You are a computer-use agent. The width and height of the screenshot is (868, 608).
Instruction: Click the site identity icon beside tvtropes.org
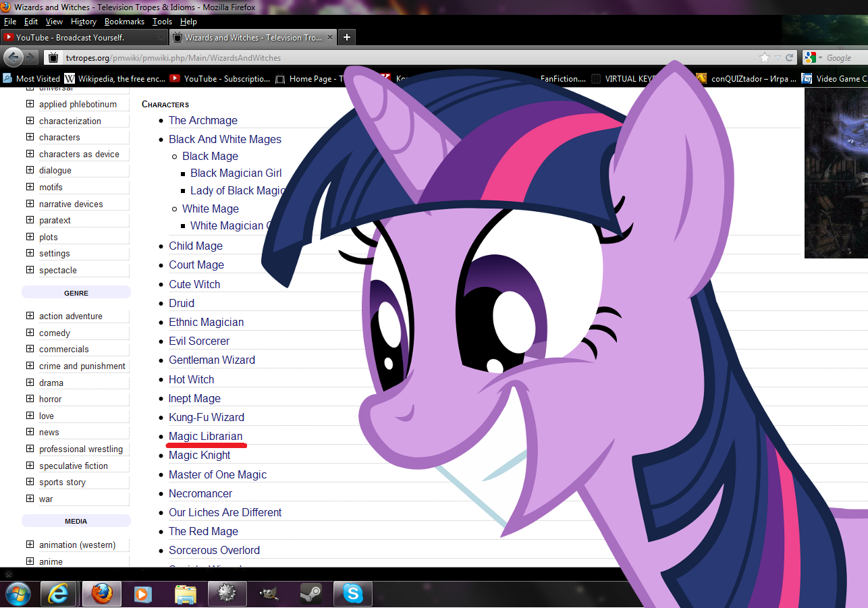53,57
